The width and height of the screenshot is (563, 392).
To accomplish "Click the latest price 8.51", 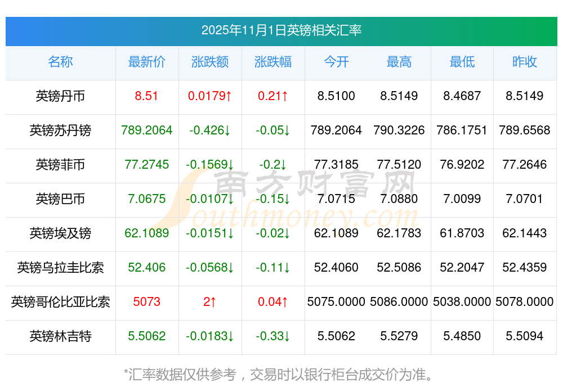I will pos(146,96).
